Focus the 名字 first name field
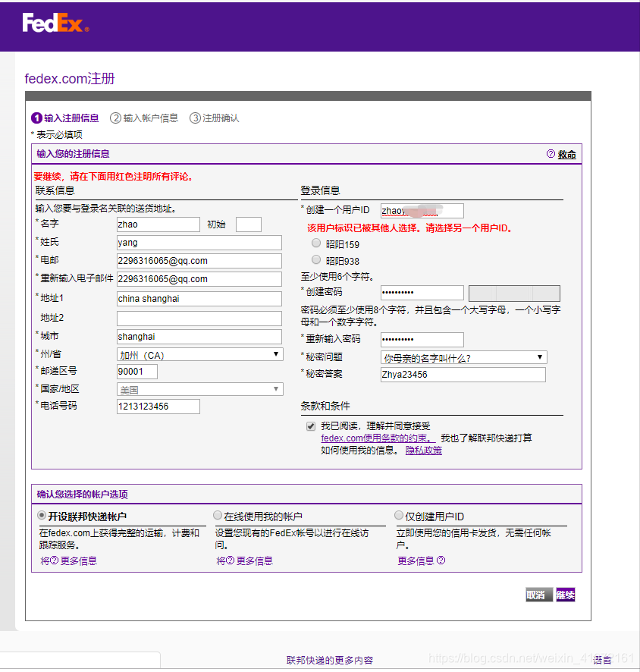Viewport: 640px width, 672px height. tap(158, 225)
